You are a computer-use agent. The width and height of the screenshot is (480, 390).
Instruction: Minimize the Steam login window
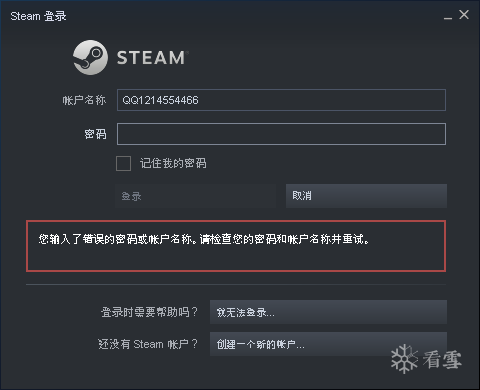click(x=448, y=16)
